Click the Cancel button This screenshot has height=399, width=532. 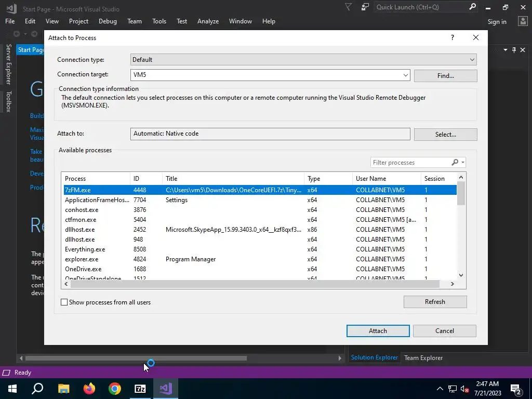[x=445, y=331]
